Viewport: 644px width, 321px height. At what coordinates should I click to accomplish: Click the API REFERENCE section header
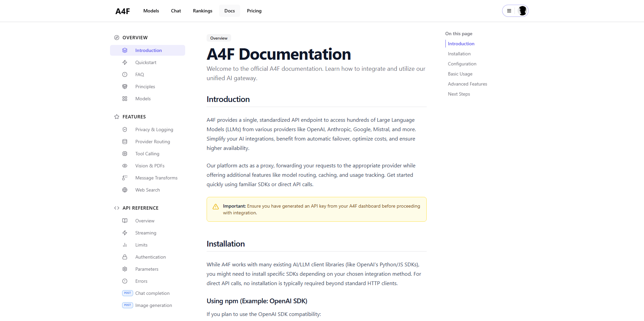coord(140,208)
